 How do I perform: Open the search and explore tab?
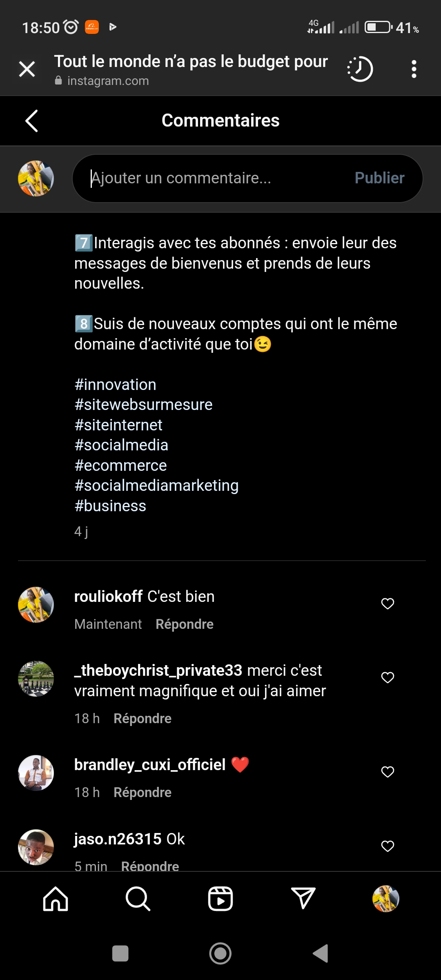tap(138, 899)
